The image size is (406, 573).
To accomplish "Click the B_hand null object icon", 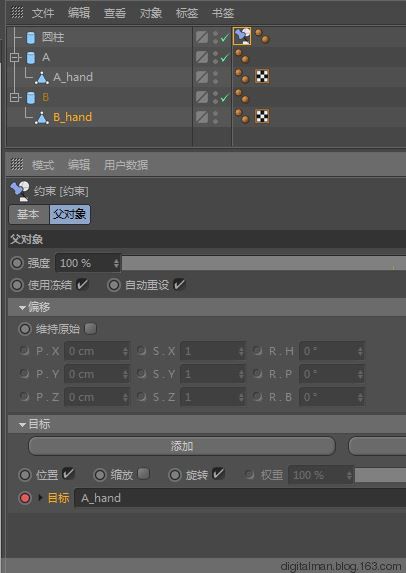I will 42,118.
